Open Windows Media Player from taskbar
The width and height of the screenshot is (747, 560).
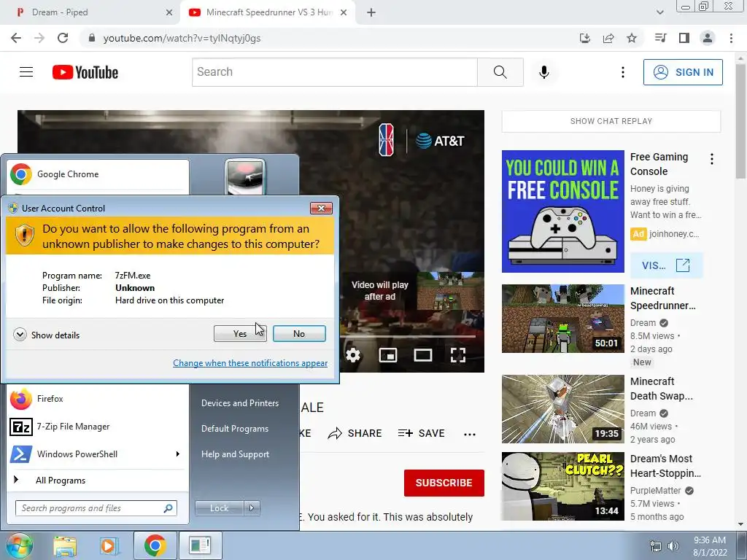coord(109,545)
